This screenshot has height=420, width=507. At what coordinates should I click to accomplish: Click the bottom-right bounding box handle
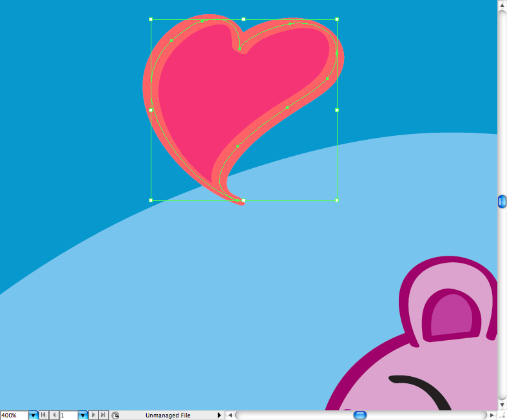(x=337, y=200)
